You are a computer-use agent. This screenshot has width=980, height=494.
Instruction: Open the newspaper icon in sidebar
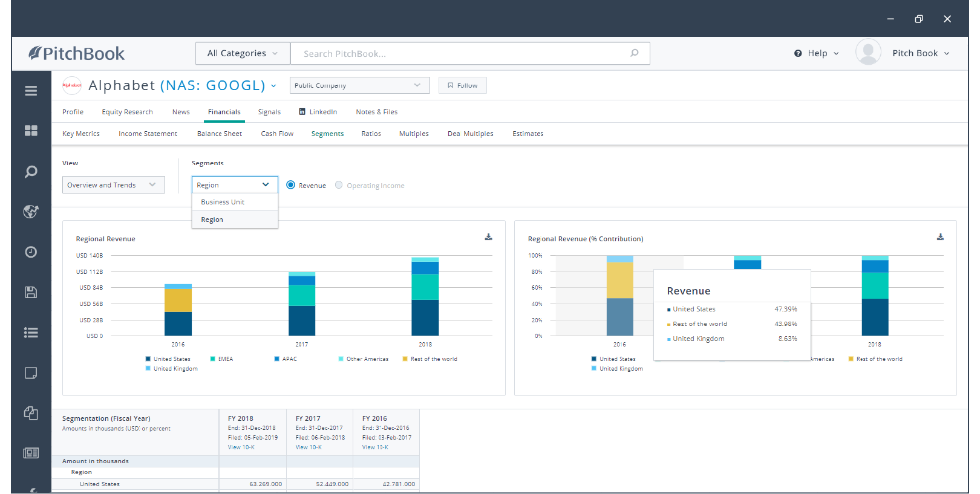coord(31,453)
